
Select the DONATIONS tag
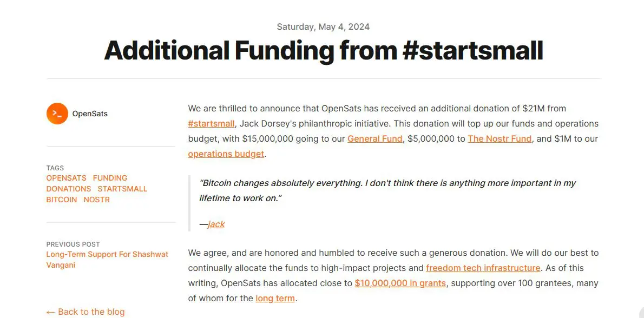(69, 189)
